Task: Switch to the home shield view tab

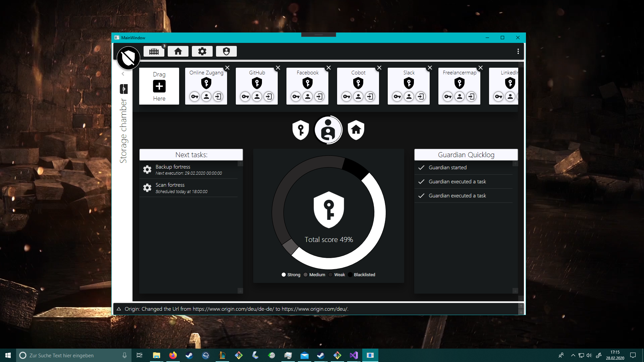Action: point(356,130)
